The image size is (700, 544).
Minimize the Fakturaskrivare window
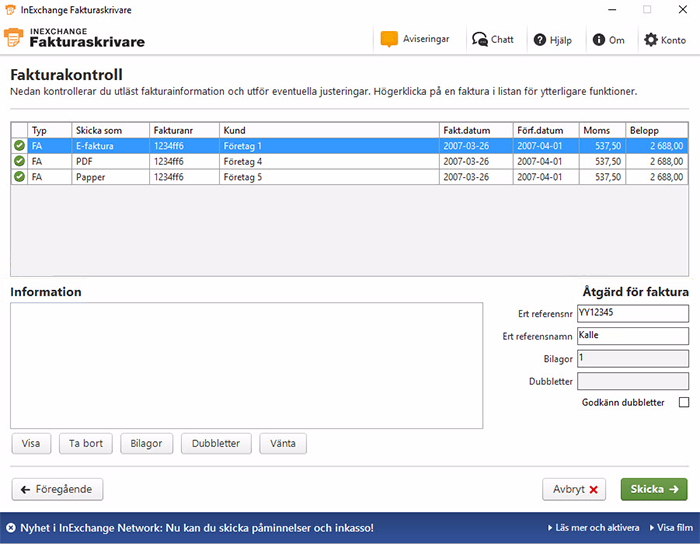coord(612,10)
